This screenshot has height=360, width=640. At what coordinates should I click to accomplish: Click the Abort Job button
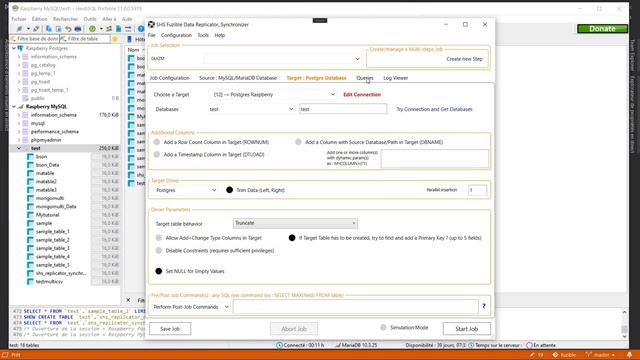coord(294,329)
